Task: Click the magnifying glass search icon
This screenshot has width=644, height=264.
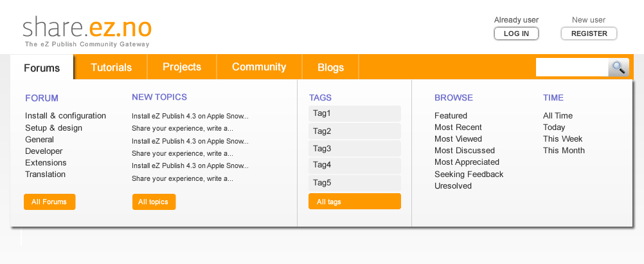Action: point(618,67)
